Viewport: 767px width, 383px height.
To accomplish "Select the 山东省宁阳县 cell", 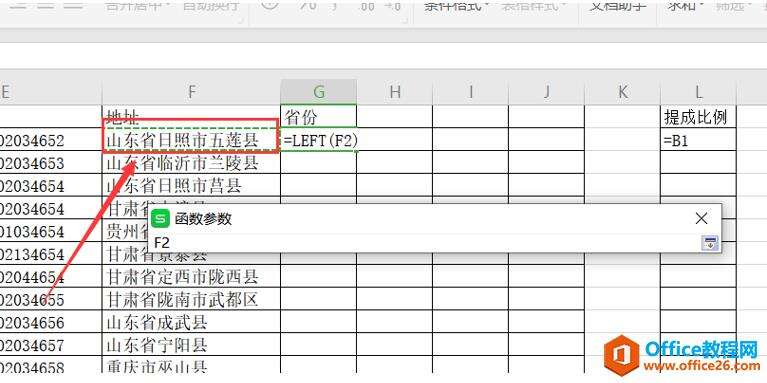I will pyautogui.click(x=192, y=345).
